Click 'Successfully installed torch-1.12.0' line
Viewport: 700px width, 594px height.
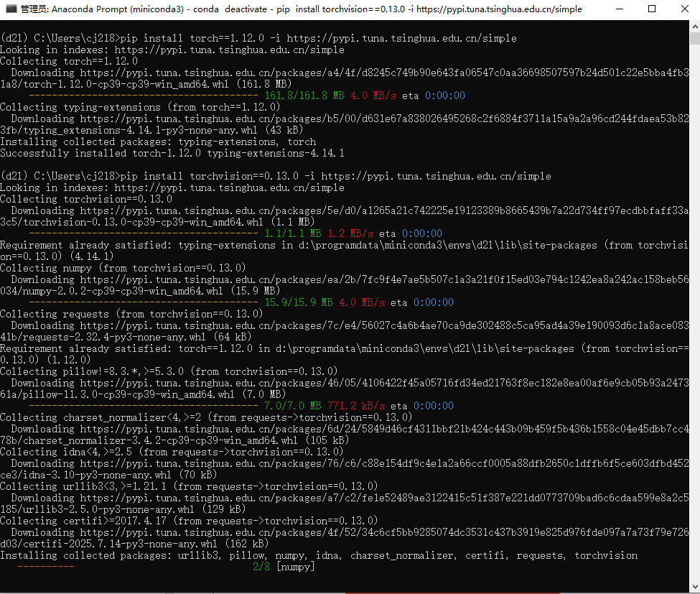tap(172, 153)
